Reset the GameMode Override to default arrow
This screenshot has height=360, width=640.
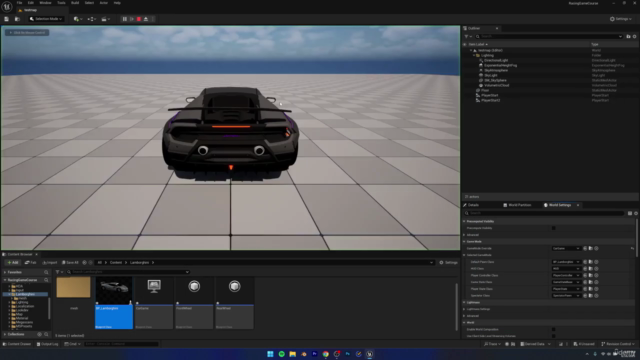[632, 248]
